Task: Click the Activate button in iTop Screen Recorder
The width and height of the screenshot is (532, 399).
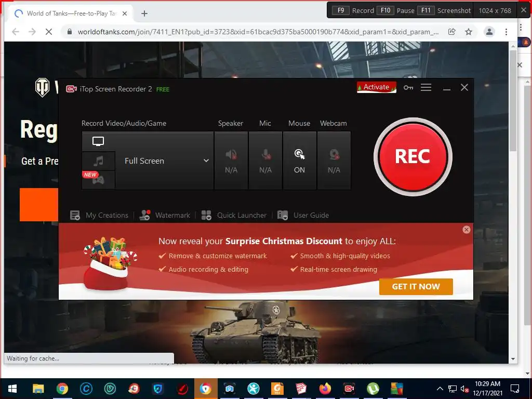Action: click(376, 87)
